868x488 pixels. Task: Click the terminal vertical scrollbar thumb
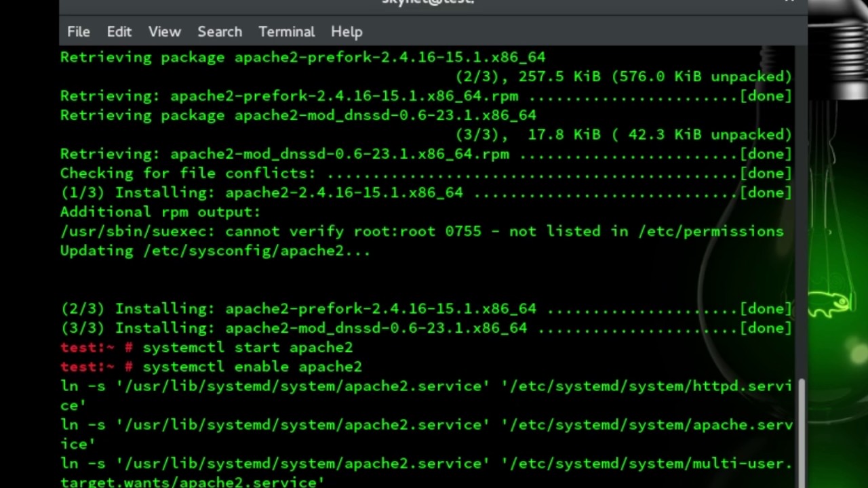pyautogui.click(x=800, y=432)
